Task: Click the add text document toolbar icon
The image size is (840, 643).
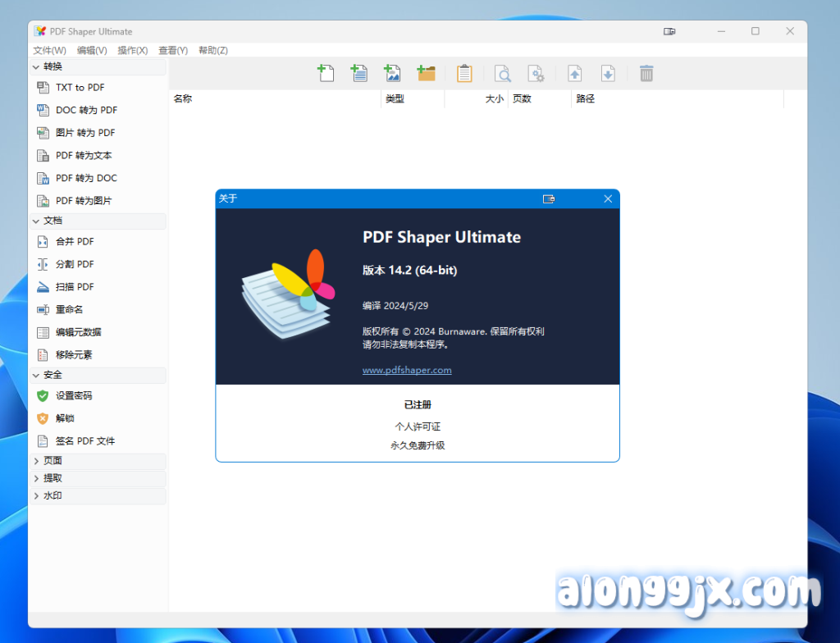Action: click(x=359, y=74)
